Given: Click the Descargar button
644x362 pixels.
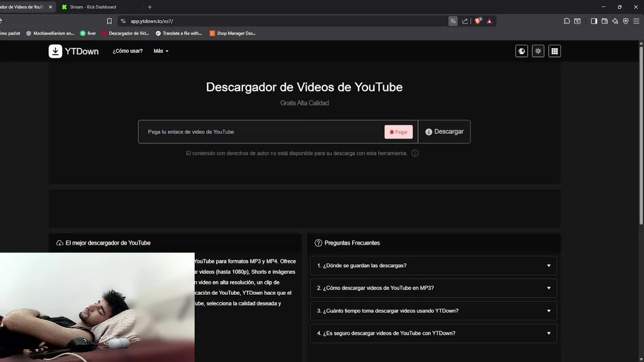Looking at the screenshot, I should [444, 132].
